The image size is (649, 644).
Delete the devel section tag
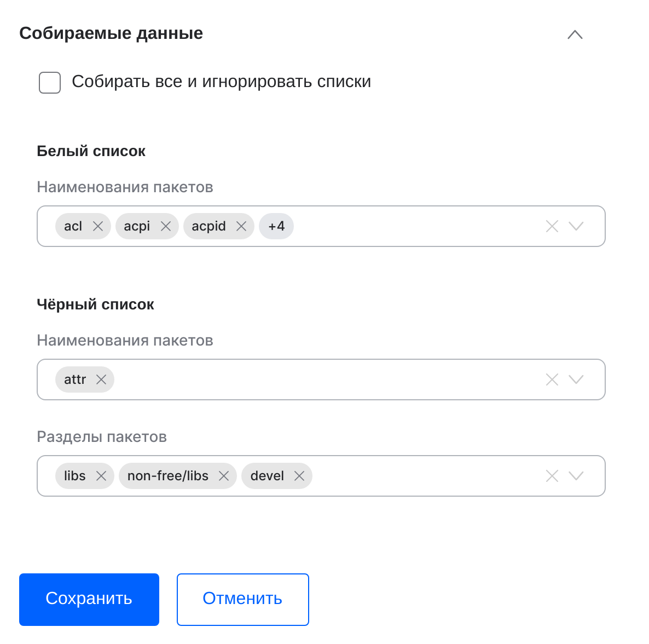[299, 476]
